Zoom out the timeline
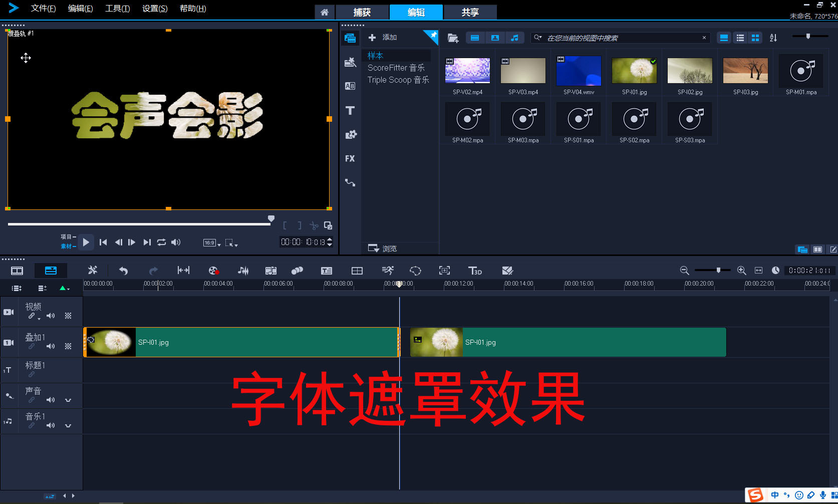The width and height of the screenshot is (838, 504). [684, 271]
